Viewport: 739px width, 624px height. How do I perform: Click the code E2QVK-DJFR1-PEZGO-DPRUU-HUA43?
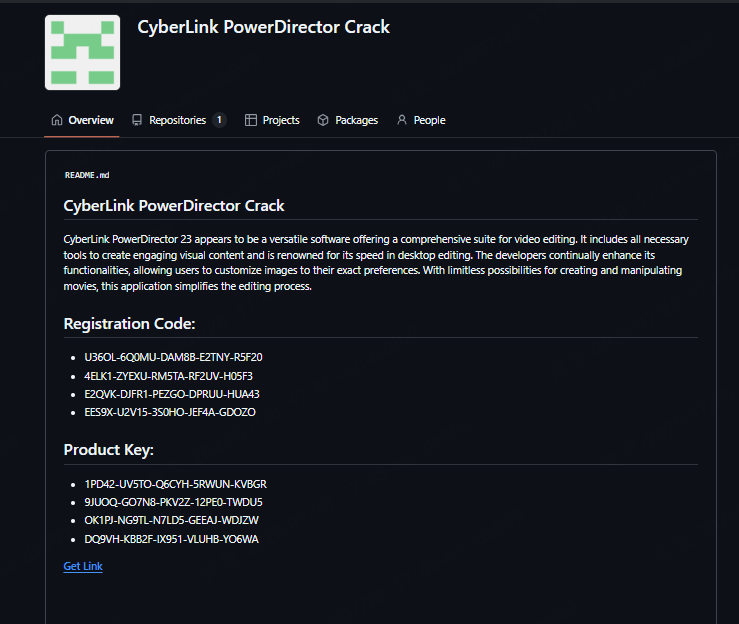(x=172, y=394)
